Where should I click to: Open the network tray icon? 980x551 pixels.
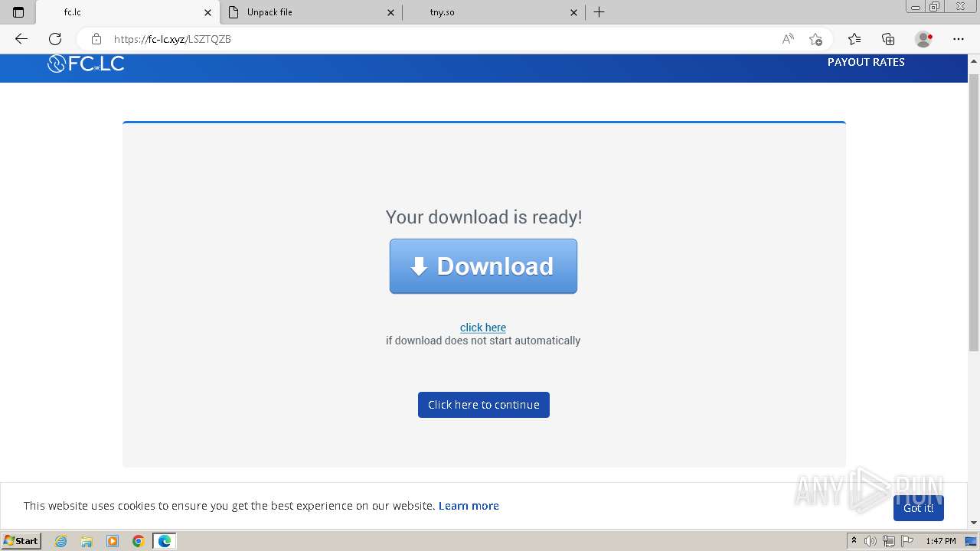tap(889, 541)
